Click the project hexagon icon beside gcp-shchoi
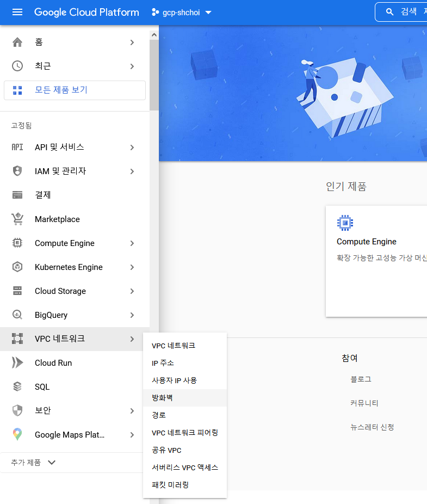This screenshot has height=504, width=427. click(x=155, y=12)
